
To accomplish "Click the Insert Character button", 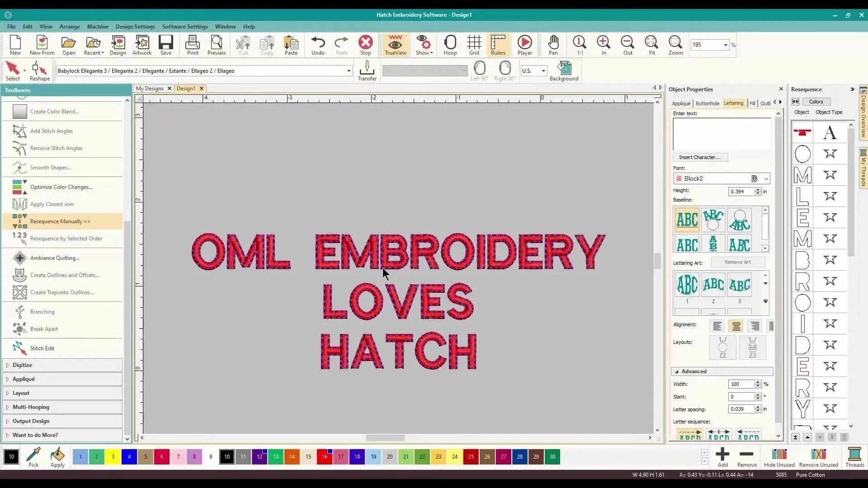I will pyautogui.click(x=700, y=157).
